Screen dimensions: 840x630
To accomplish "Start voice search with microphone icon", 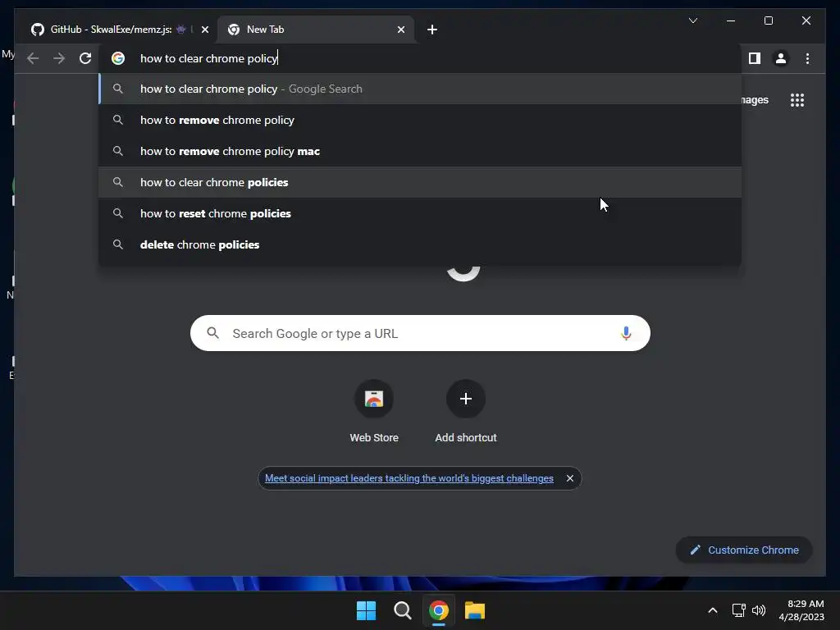I will [626, 333].
